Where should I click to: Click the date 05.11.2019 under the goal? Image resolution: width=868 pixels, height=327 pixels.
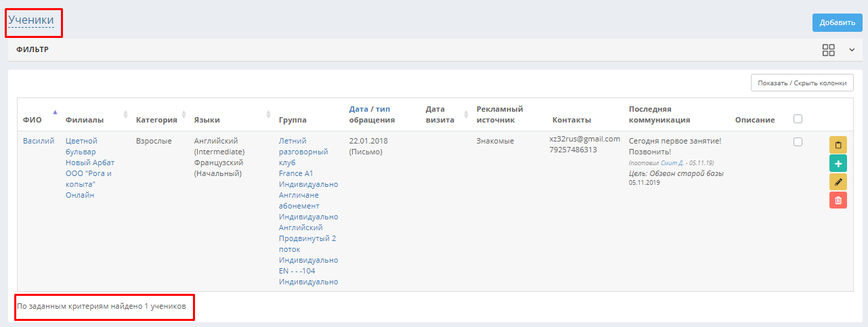click(x=645, y=183)
